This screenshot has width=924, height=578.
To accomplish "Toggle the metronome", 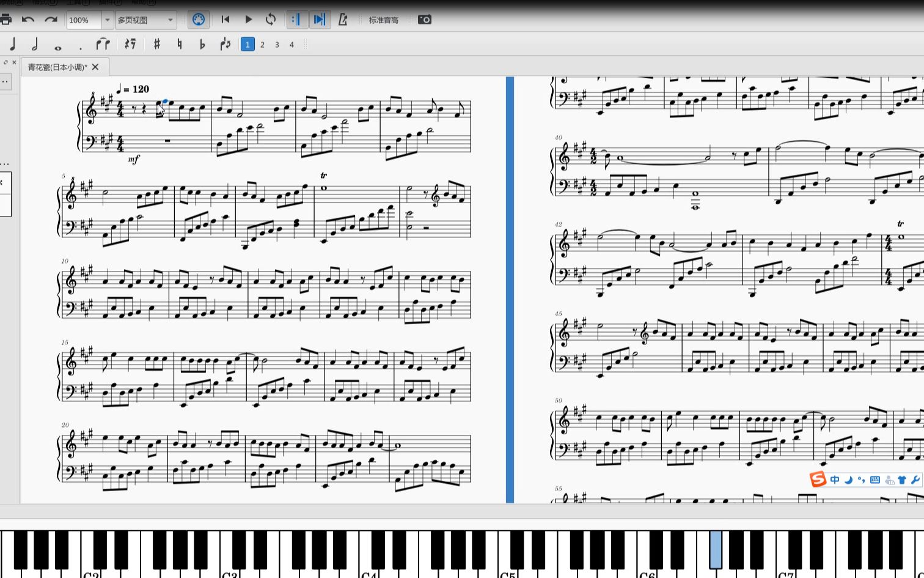I will 343,20.
